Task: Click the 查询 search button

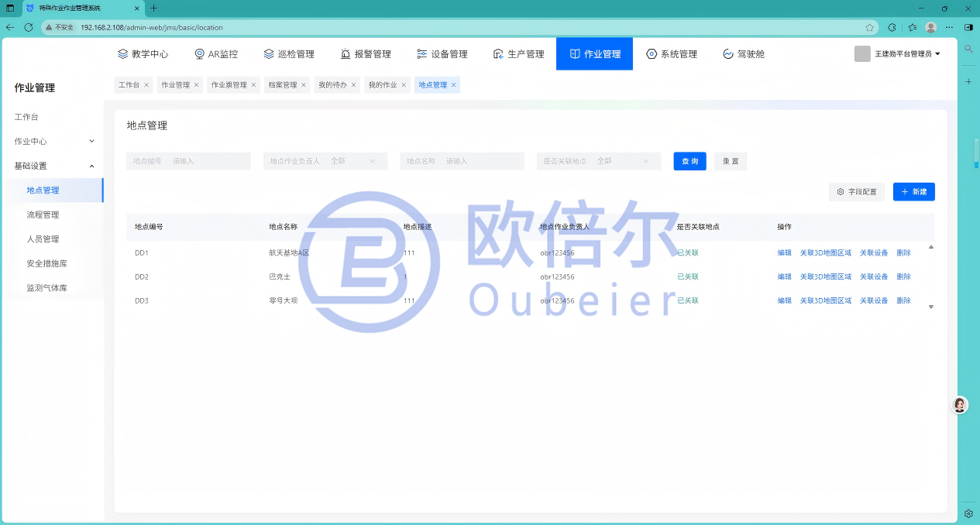Action: coord(689,161)
